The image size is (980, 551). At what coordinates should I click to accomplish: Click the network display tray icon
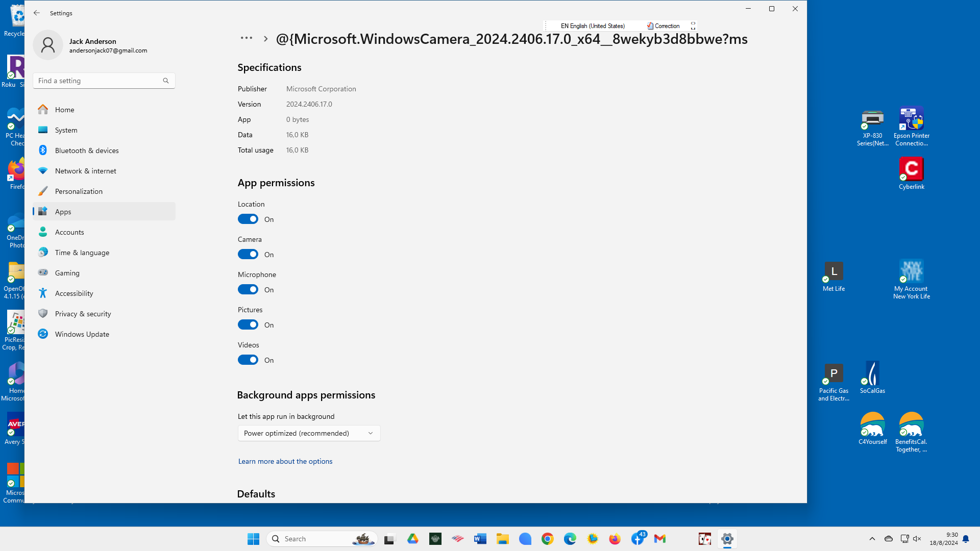click(904, 539)
